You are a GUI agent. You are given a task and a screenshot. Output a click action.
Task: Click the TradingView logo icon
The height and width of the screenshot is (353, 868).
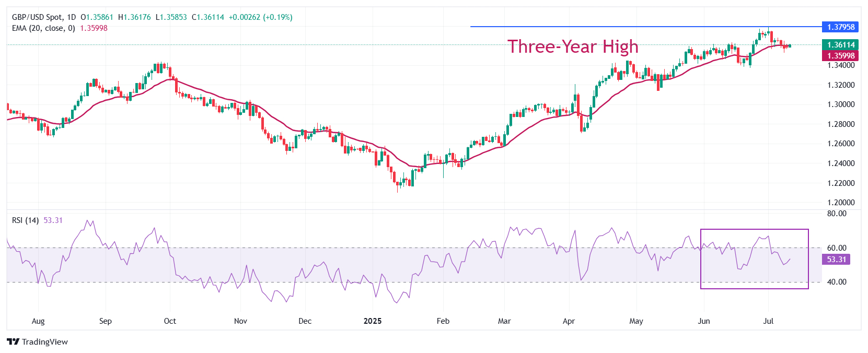[x=13, y=342]
